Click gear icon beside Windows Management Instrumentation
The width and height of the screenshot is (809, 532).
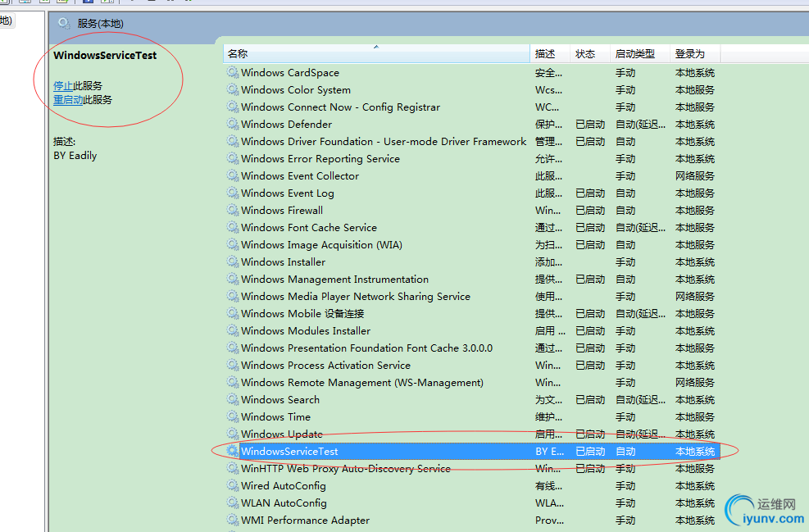233,280
